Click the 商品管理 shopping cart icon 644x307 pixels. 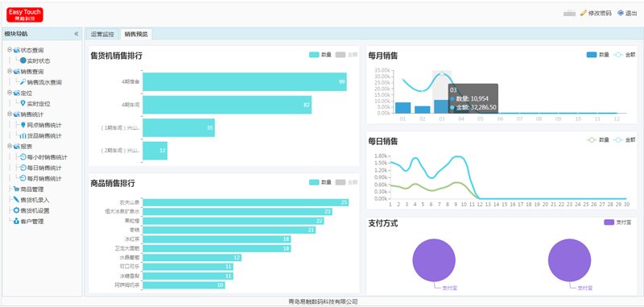click(x=16, y=189)
